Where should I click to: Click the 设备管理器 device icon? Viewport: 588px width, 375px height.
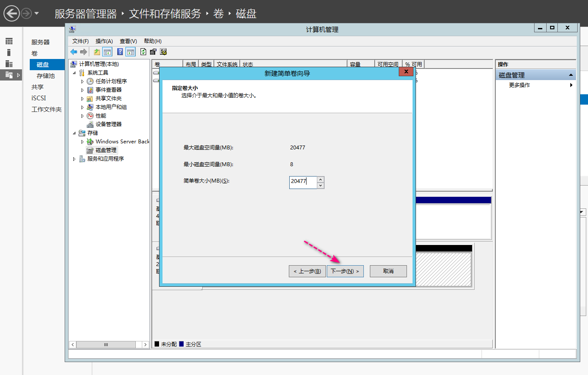pos(90,124)
